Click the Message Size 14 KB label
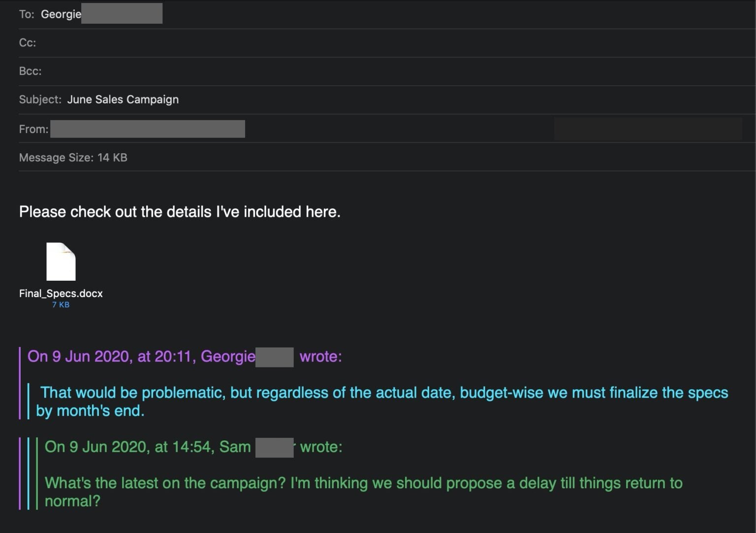 pyautogui.click(x=73, y=157)
